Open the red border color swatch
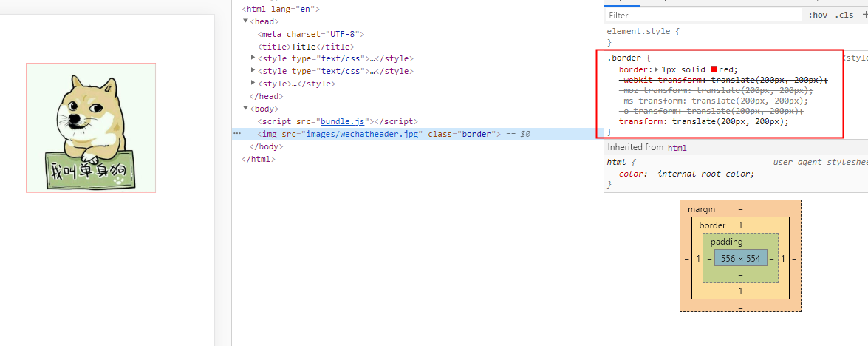 714,69
